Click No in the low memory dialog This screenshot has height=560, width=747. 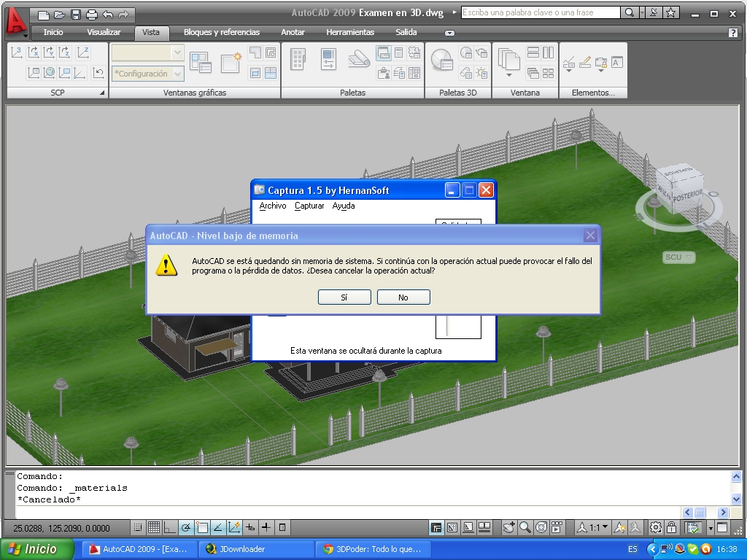coord(403,297)
